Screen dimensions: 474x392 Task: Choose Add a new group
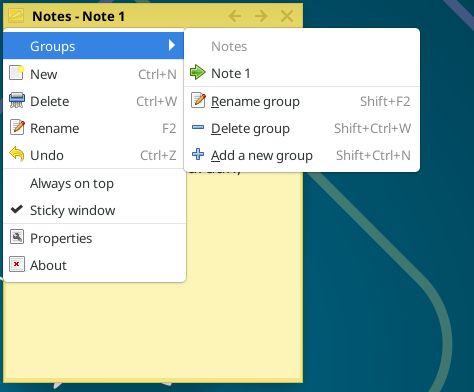[302, 155]
